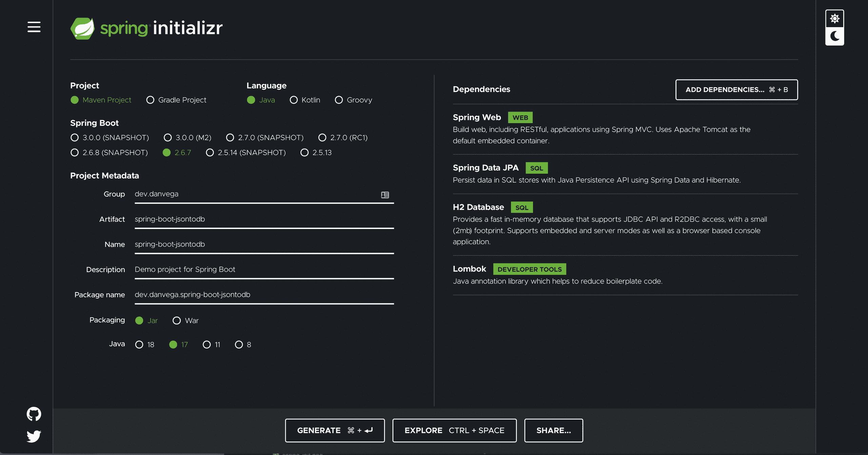This screenshot has height=455, width=868.
Task: Select War packaging option
Action: point(177,321)
